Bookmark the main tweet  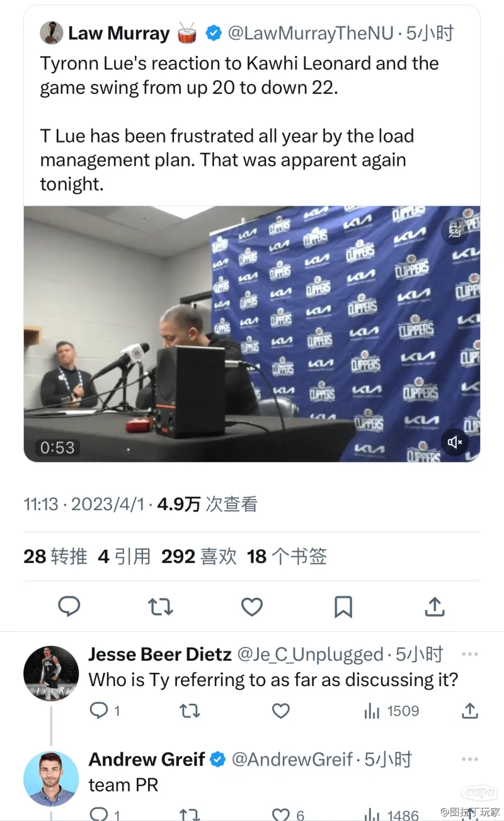tap(343, 607)
